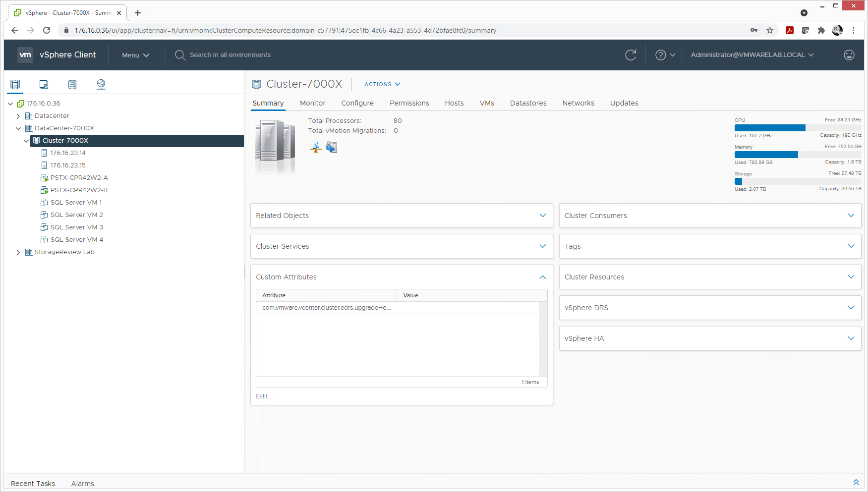
Task: Open the ACTIONS dropdown
Action: pyautogui.click(x=382, y=84)
